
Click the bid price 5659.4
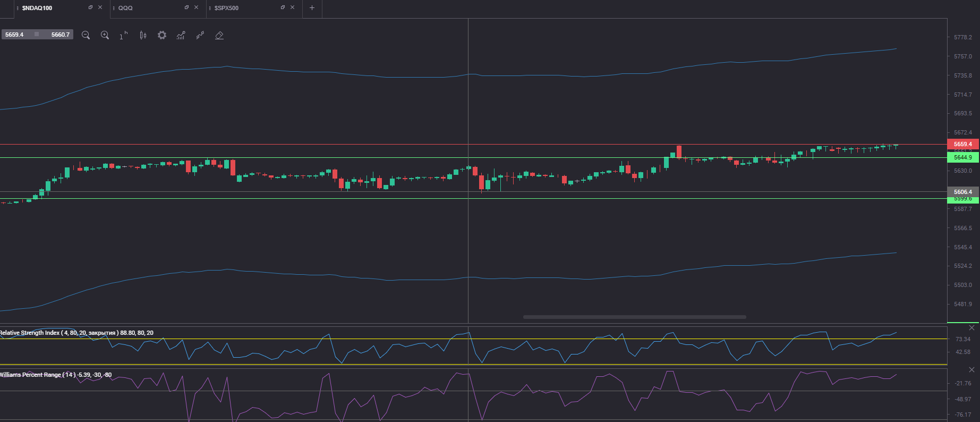pyautogui.click(x=14, y=35)
